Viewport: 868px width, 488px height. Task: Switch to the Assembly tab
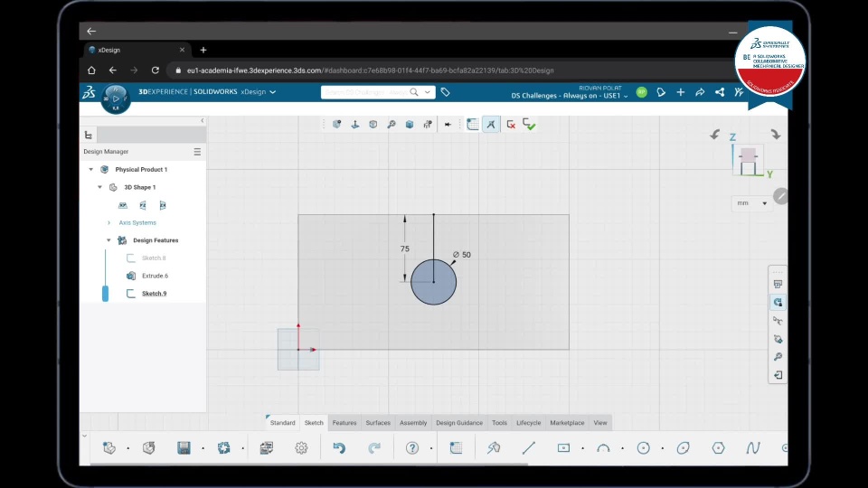[413, 423]
